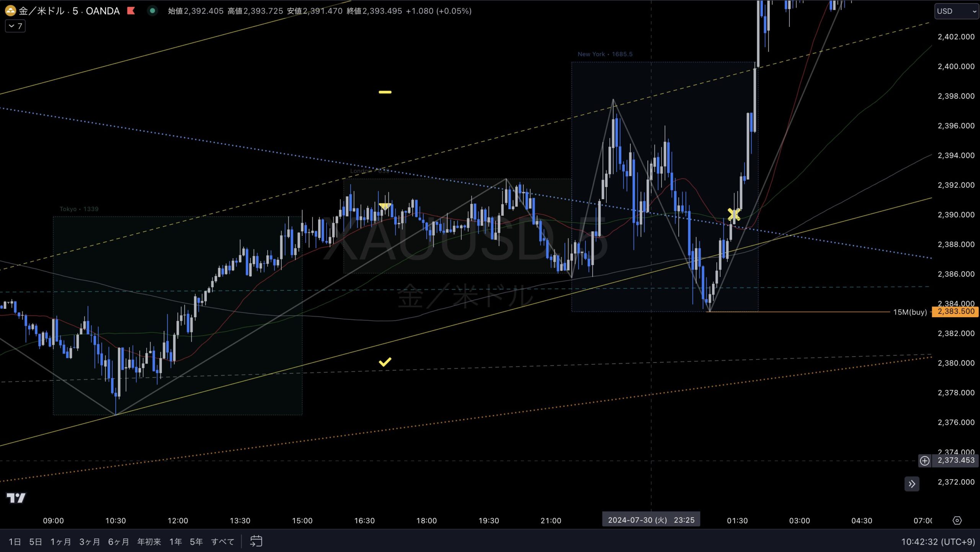Open the USD currency dropdown

tap(956, 11)
